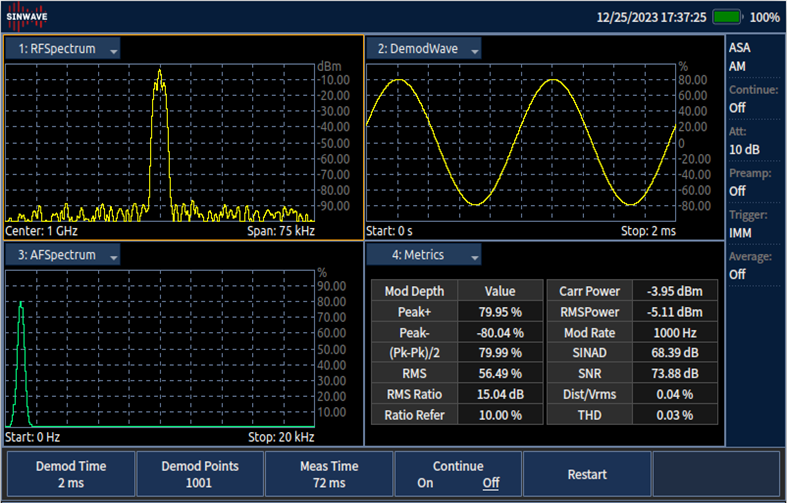This screenshot has height=503, width=787.
Task: Toggle the Continue On/Off softkey
Action: [458, 474]
